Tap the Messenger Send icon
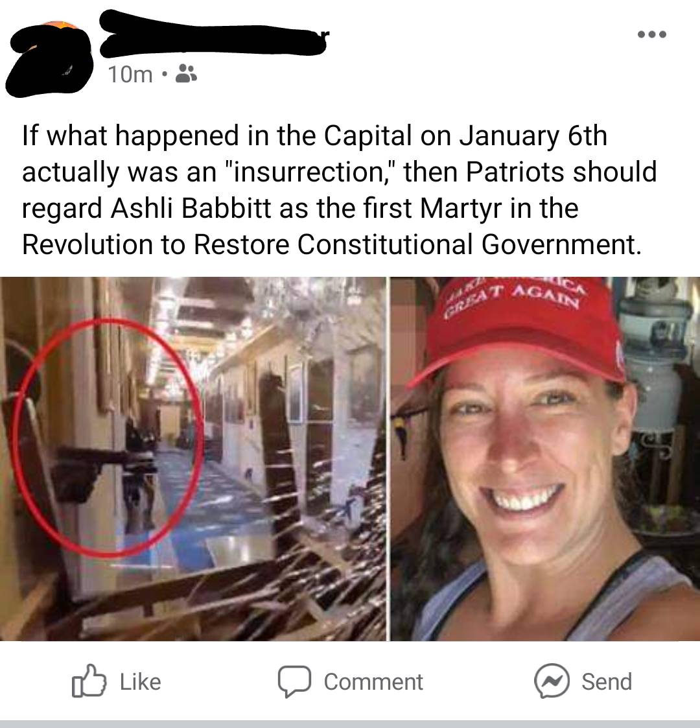Screen dimensions: 700x728 coord(552,681)
